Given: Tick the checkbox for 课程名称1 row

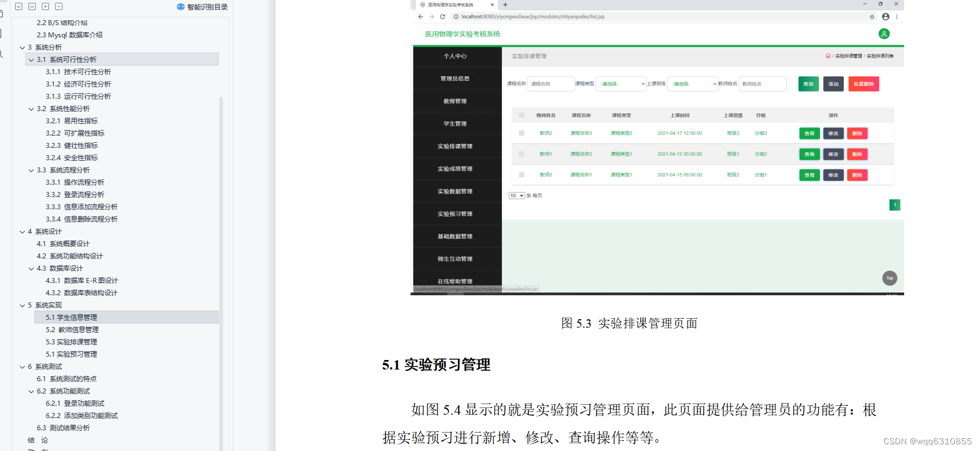Looking at the screenshot, I should coord(522,175).
